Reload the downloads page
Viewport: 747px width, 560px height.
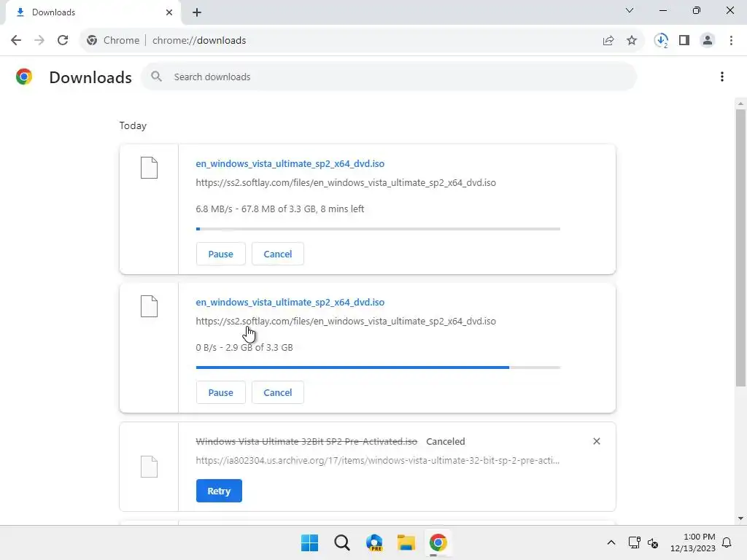tap(63, 41)
